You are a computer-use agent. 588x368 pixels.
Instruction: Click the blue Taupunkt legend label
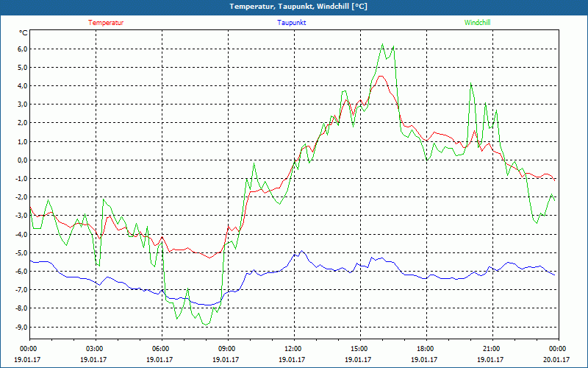point(291,23)
